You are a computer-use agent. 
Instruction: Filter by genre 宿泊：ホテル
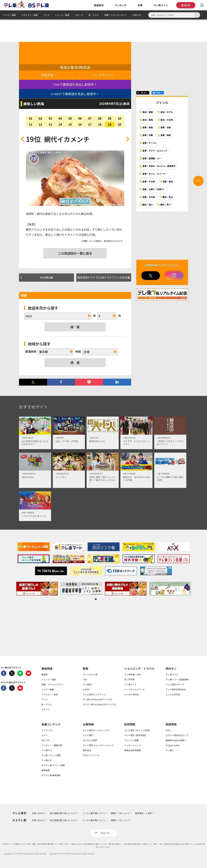(165, 112)
